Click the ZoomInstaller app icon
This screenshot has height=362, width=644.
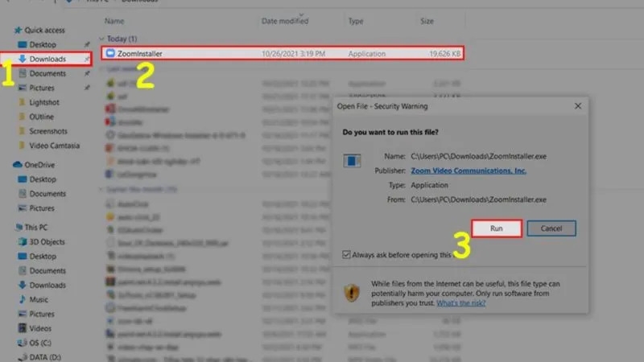[x=110, y=53]
